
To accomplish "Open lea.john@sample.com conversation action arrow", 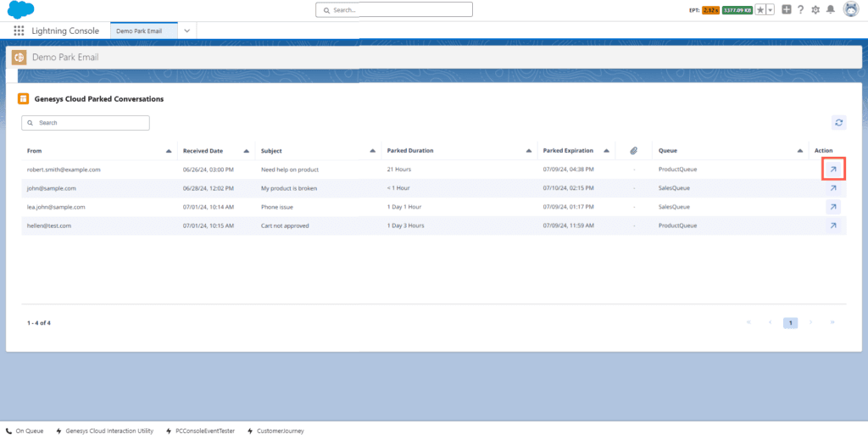I will coord(833,207).
